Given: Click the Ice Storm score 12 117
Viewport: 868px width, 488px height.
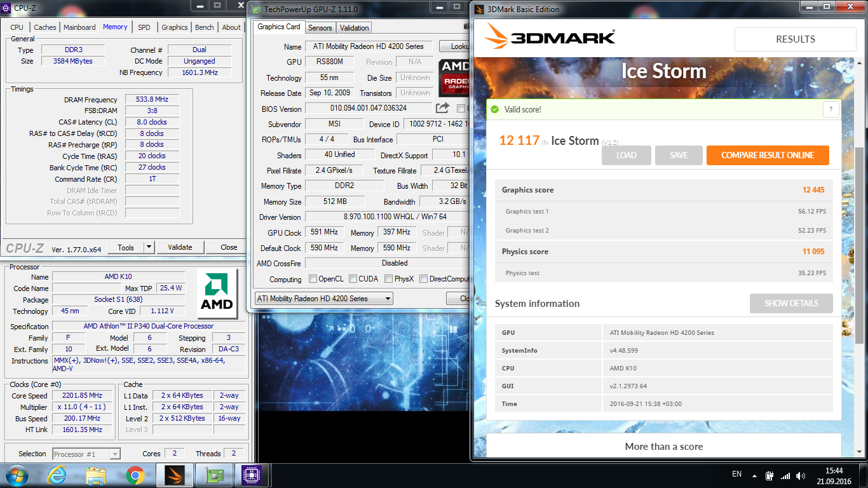Looking at the screenshot, I should coord(519,140).
